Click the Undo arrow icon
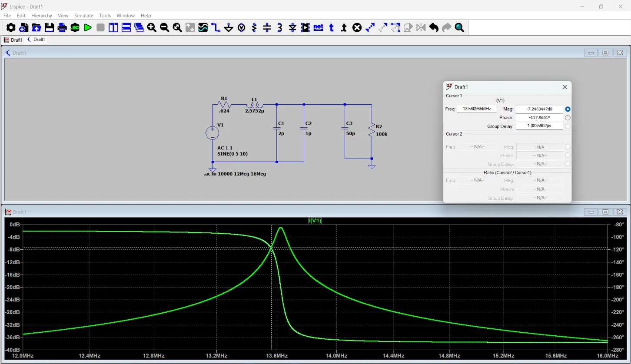631x364 pixels. tap(434, 28)
